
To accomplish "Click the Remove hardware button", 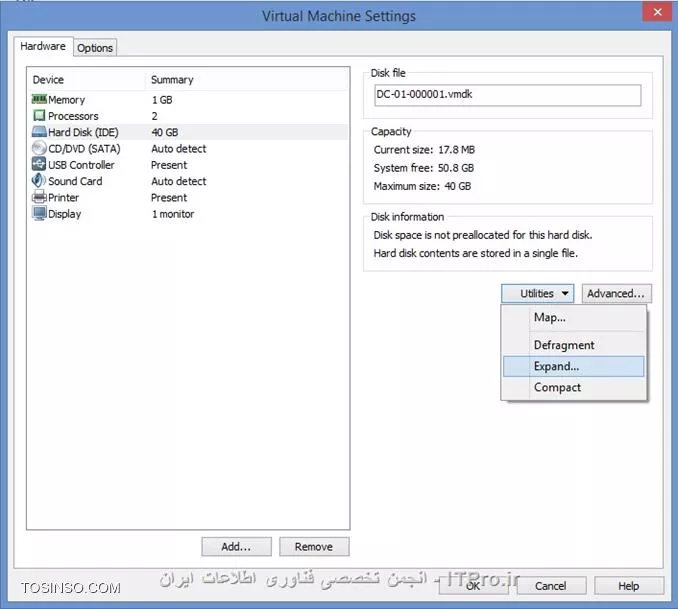I will (314, 547).
